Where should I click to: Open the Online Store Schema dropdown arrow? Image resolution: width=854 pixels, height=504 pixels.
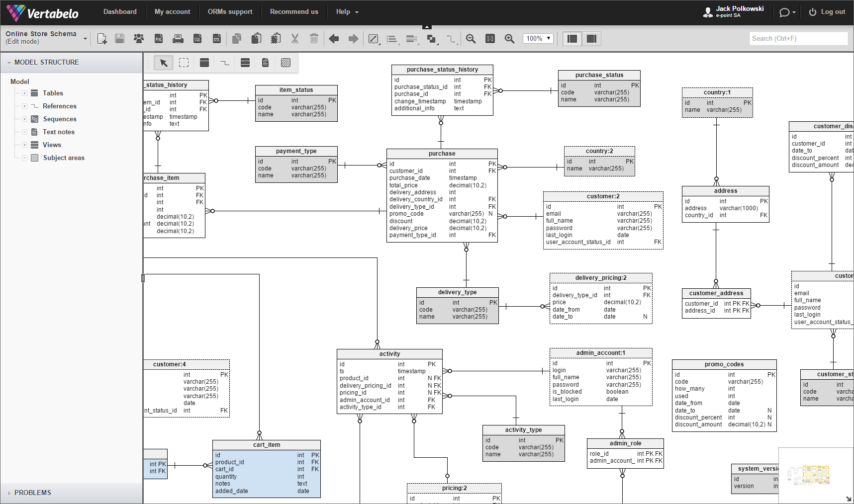click(x=85, y=38)
